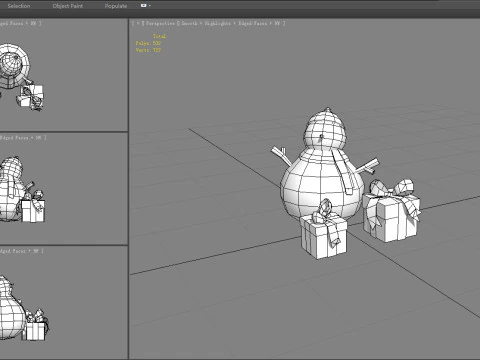480x360 pixels.
Task: Click the Total statistics heading
Action: 159,36
